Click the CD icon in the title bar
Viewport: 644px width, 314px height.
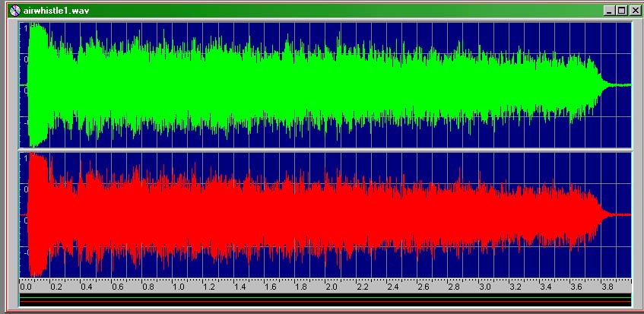15,10
